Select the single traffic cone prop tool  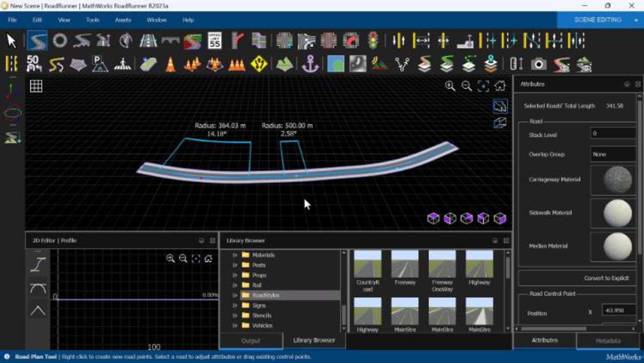[170, 64]
